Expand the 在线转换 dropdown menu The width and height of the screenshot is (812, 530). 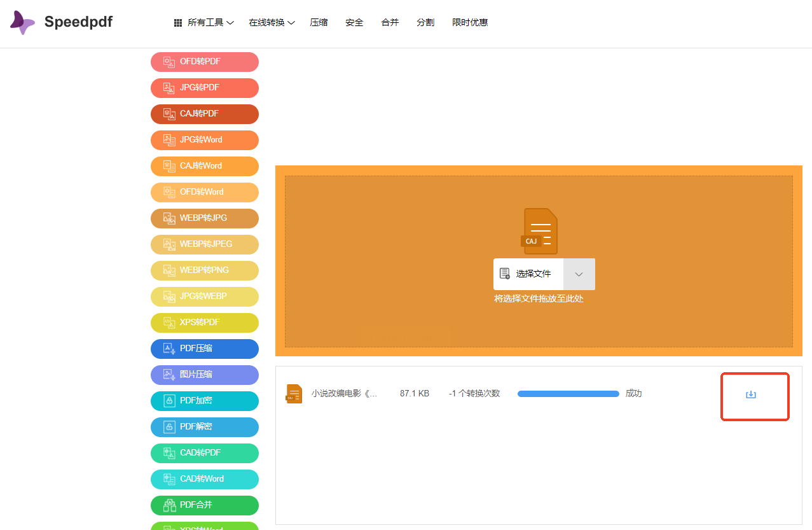(x=272, y=23)
